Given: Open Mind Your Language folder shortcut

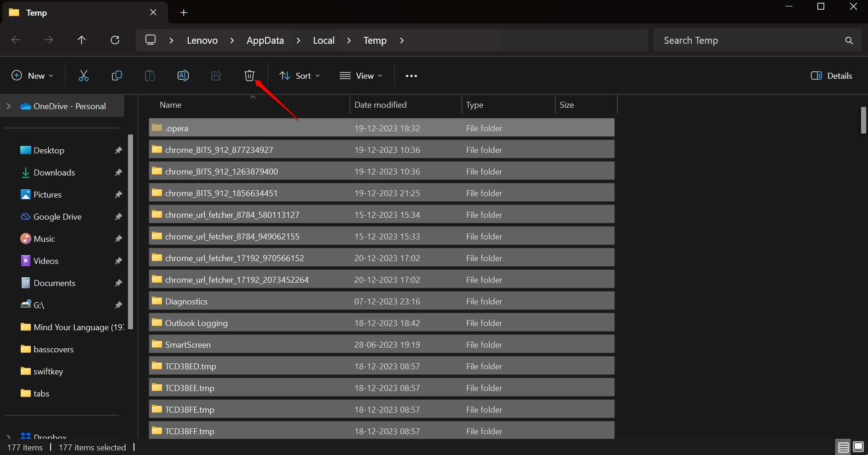Looking at the screenshot, I should pos(72,327).
